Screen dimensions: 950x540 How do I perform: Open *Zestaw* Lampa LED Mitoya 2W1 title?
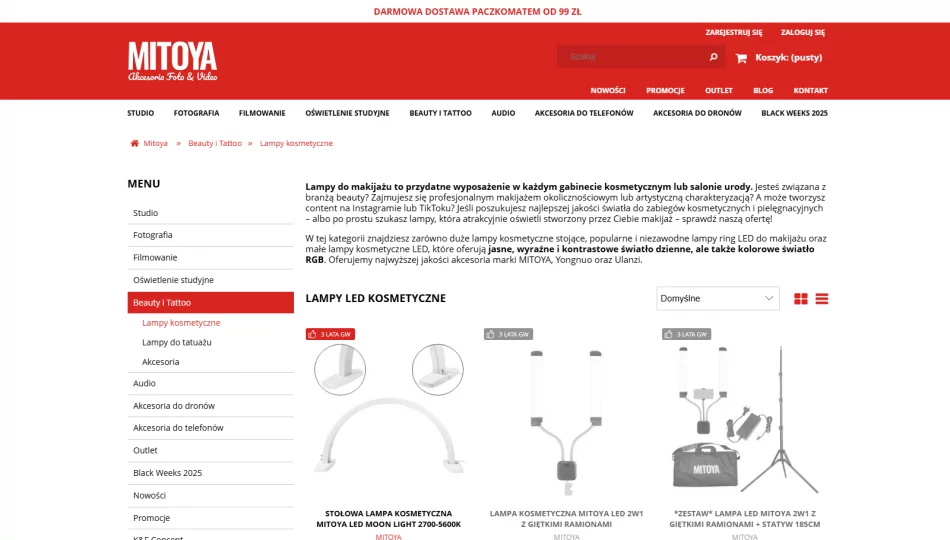click(745, 519)
